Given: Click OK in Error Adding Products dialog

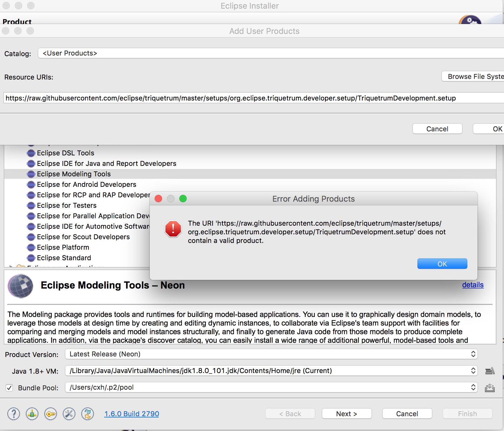Looking at the screenshot, I should 442,264.
